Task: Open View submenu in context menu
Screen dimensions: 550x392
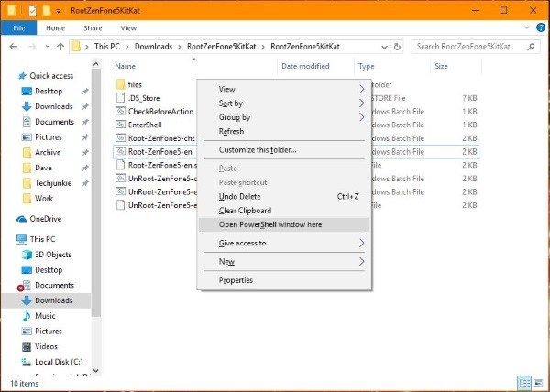Action: [285, 90]
